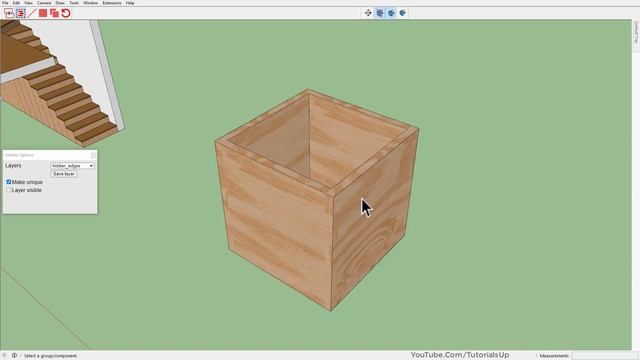Open the Draw menu
The height and width of the screenshot is (360, 640).
click(60, 3)
